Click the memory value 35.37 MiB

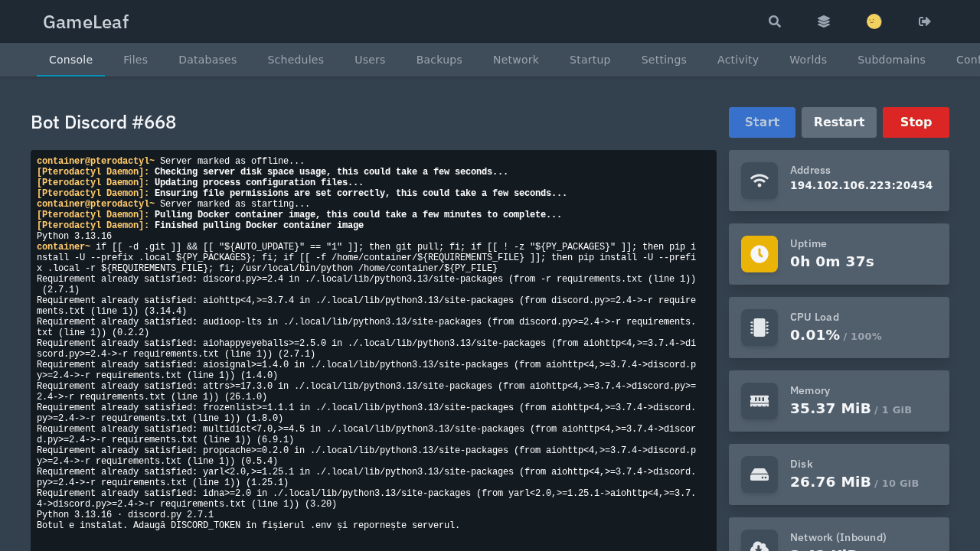[831, 409]
